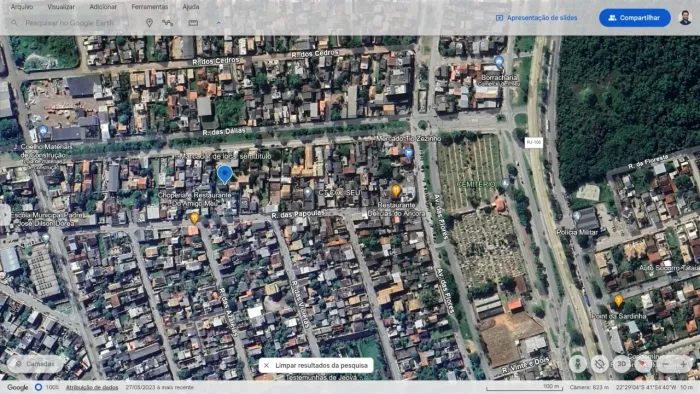Select the Polícia Militar marker
This screenshot has width=700, height=394.
click(576, 216)
